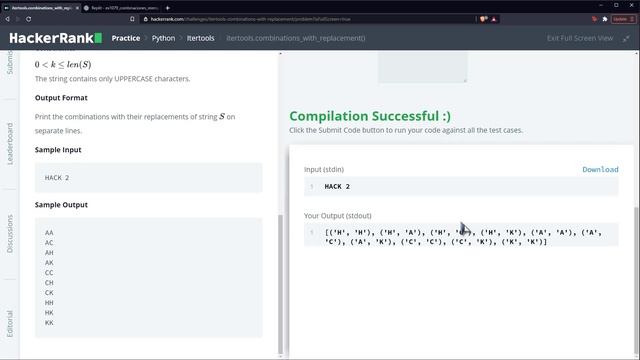This screenshot has height=360, width=640.
Task: Click the bookmark icon beside the address bar
Action: click(x=132, y=19)
